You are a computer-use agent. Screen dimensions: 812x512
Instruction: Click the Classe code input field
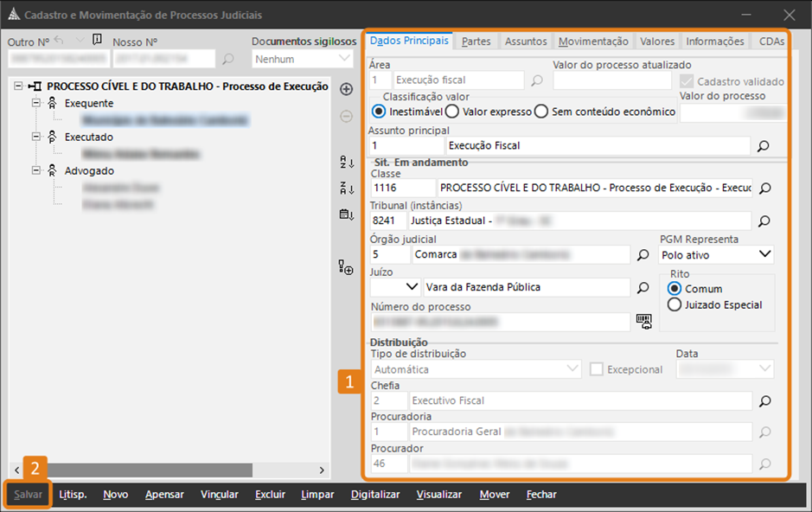click(403, 188)
